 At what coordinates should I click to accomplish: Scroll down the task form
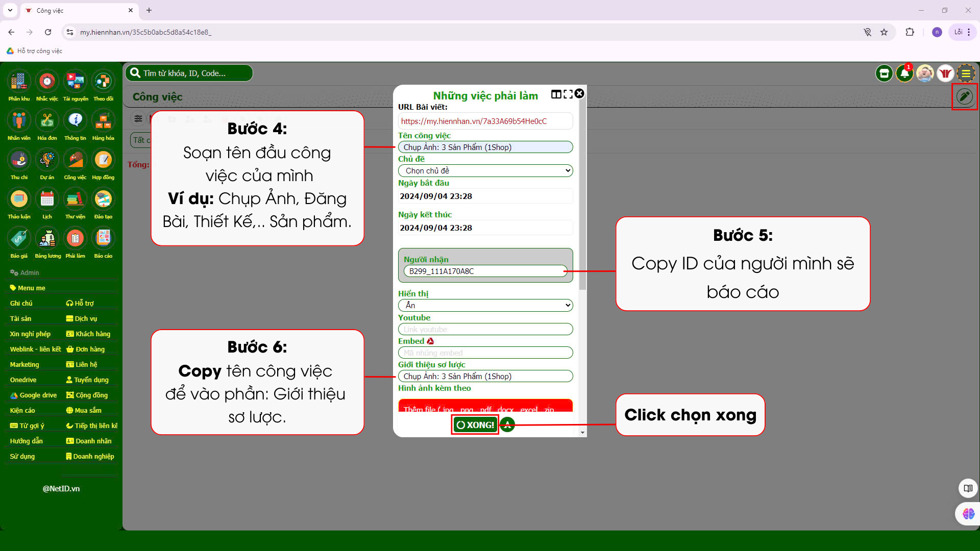(x=581, y=434)
